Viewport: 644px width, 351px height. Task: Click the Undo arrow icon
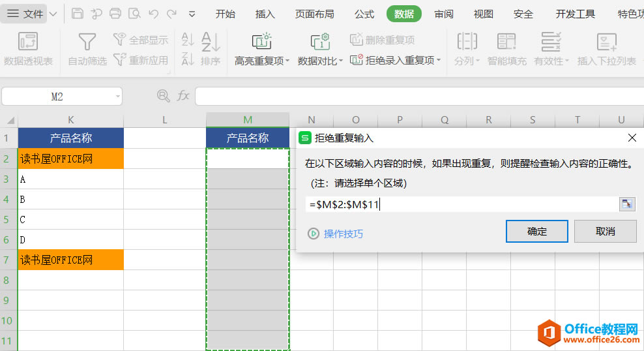[x=154, y=14]
